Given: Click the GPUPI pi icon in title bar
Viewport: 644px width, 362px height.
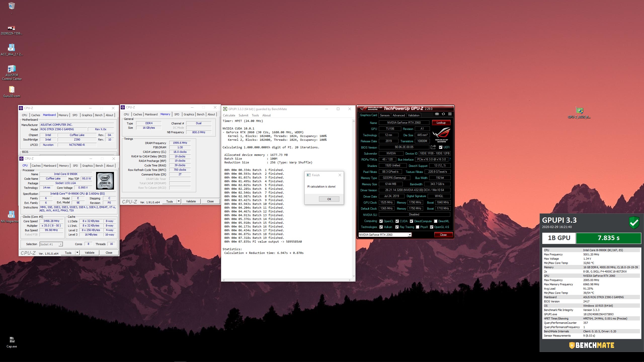Looking at the screenshot, I should [225, 109].
